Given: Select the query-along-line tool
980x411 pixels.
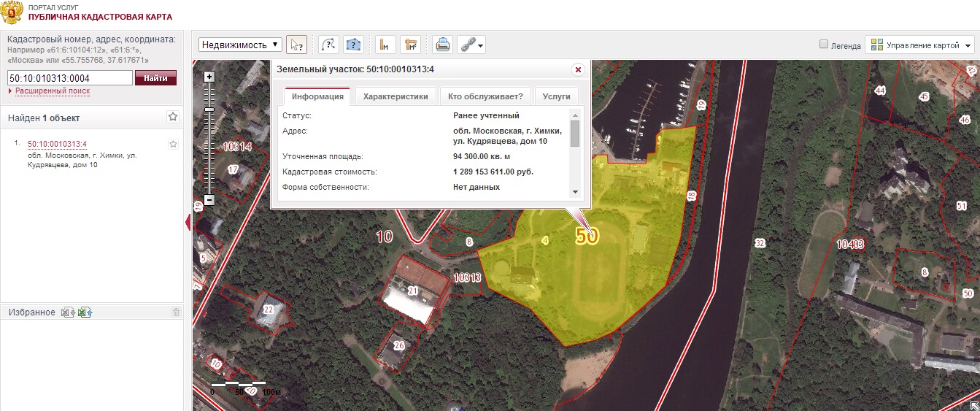Looking at the screenshot, I should (329, 45).
